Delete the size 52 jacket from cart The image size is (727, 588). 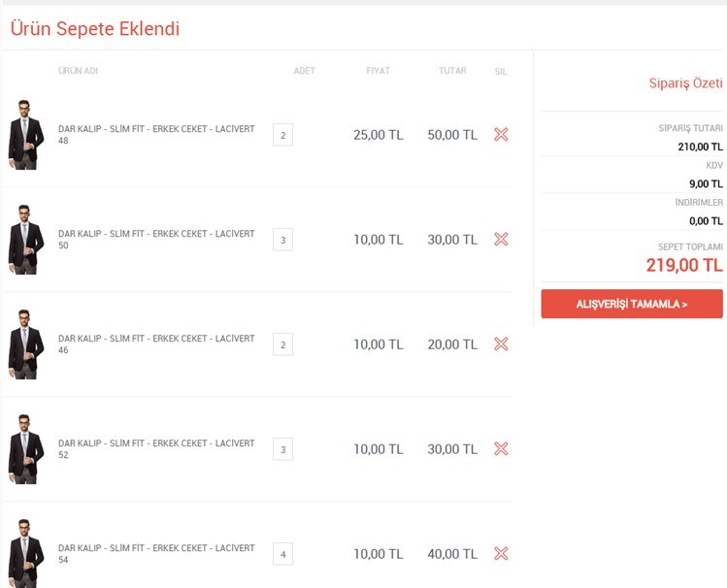click(x=501, y=448)
